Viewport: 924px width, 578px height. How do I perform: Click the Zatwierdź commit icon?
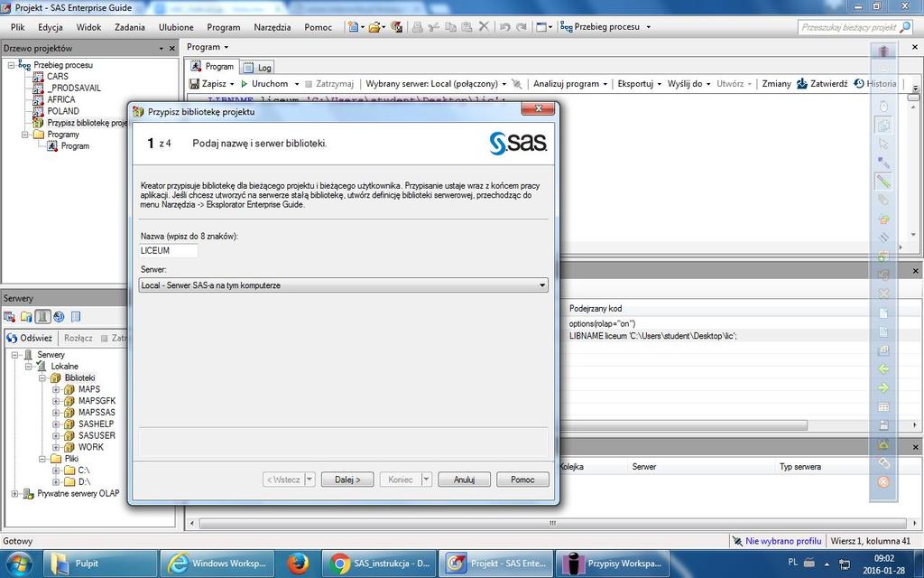point(802,84)
